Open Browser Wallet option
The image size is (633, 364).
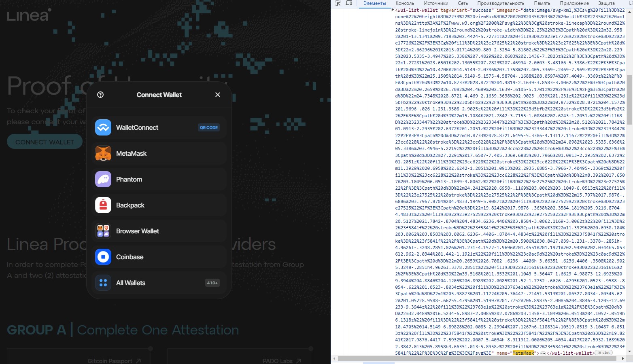click(x=159, y=231)
